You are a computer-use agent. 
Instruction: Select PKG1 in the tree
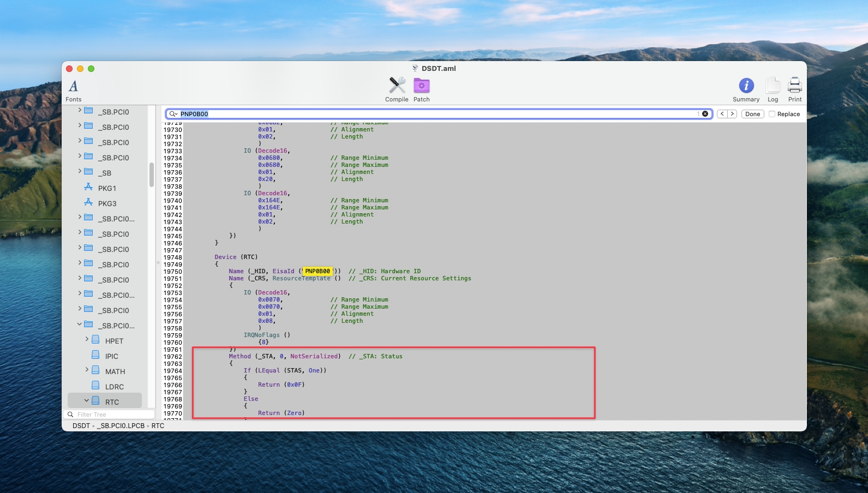point(107,188)
